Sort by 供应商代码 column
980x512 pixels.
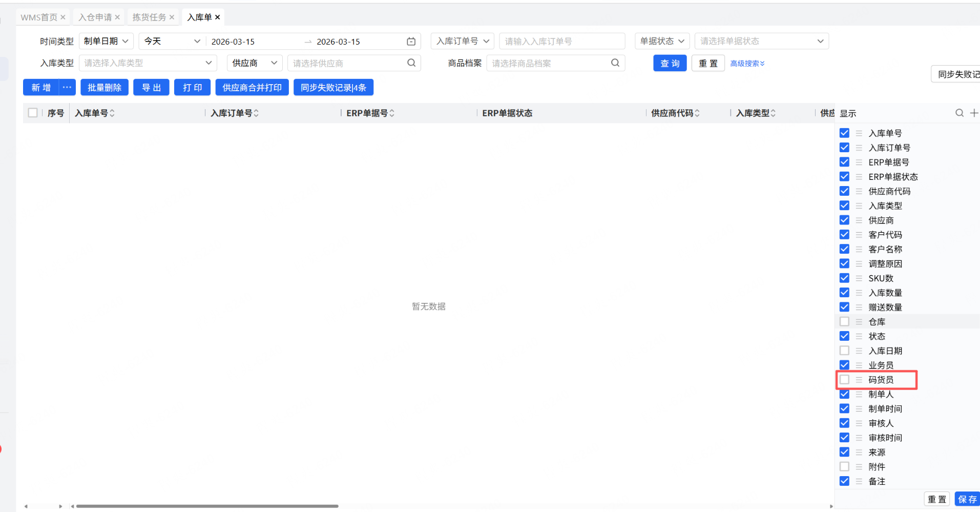click(x=697, y=113)
